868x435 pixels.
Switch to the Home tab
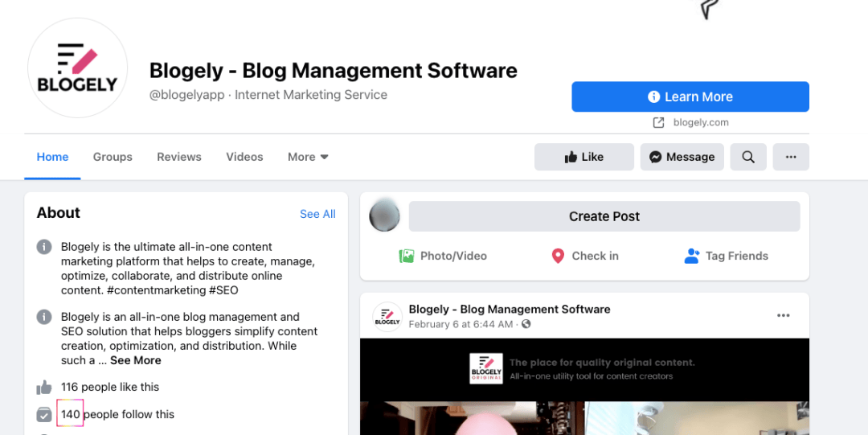pyautogui.click(x=52, y=157)
